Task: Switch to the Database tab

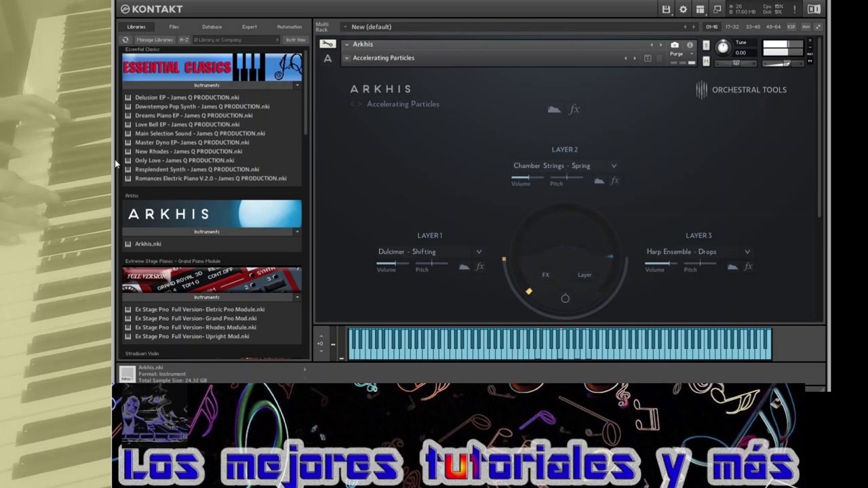Action: tap(212, 27)
